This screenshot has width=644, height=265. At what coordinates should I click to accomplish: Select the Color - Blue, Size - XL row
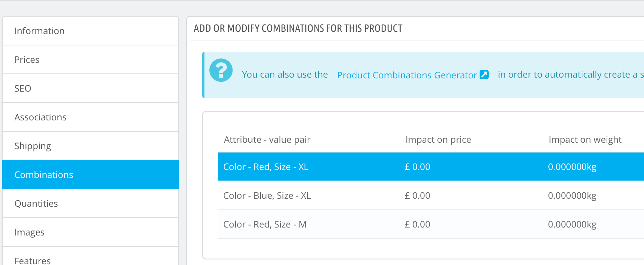coord(431,195)
